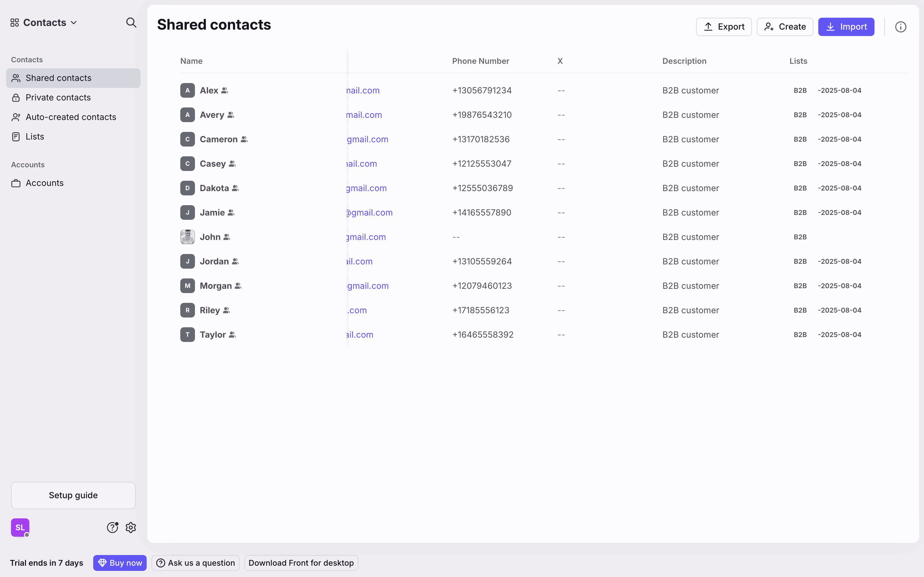The height and width of the screenshot is (577, 924).
Task: Open Cameron's gmail.com email link
Action: coord(367,139)
